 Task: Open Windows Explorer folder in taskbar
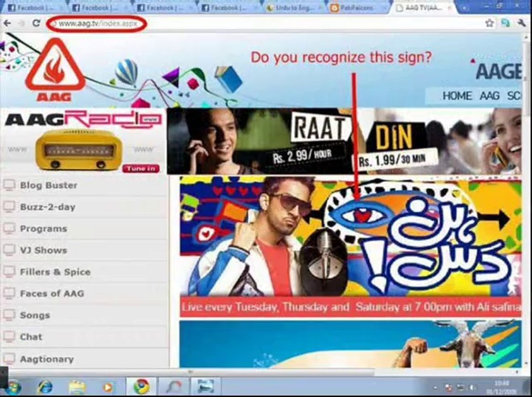pyautogui.click(x=77, y=387)
